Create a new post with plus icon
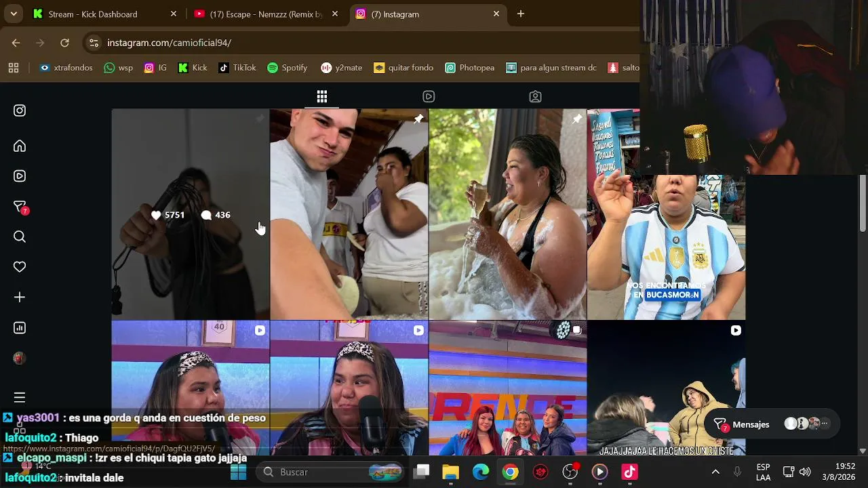 coord(20,298)
